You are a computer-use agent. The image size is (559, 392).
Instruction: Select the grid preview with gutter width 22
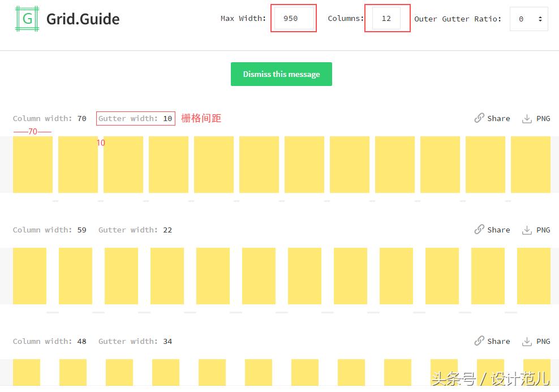tap(281, 276)
